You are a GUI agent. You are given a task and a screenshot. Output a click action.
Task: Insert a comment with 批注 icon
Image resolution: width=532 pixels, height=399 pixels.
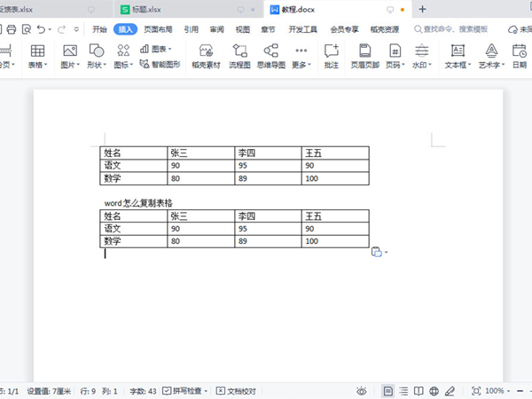[332, 56]
